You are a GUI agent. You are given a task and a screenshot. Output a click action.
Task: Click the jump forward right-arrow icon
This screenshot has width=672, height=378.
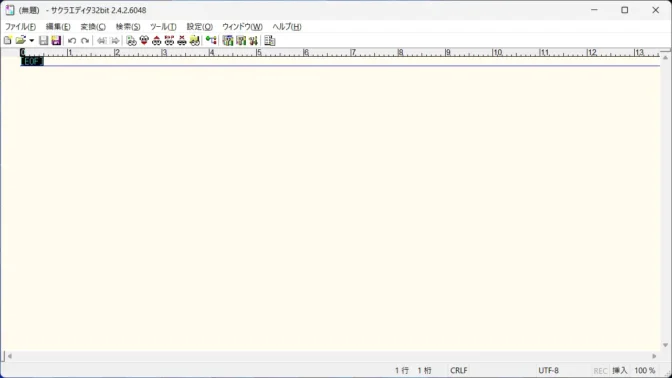[x=115, y=41]
